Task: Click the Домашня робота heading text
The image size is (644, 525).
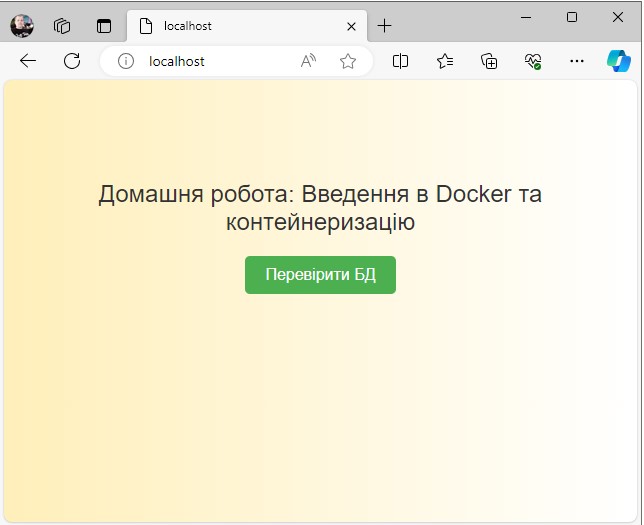Action: 320,208
